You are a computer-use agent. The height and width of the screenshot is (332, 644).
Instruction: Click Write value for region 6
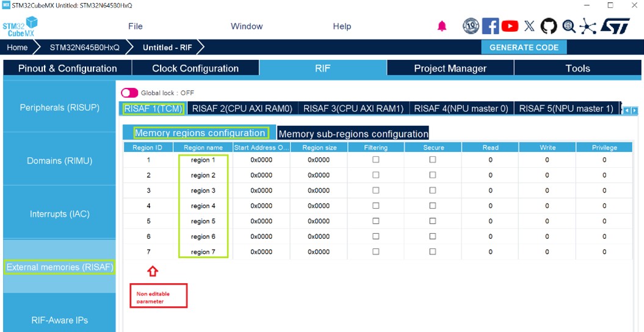point(547,236)
